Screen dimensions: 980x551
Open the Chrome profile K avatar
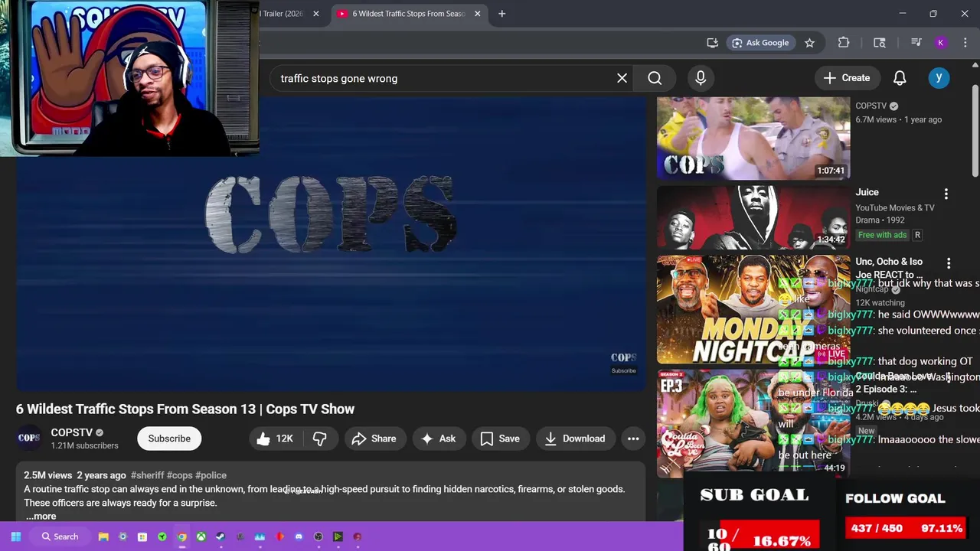pyautogui.click(x=940, y=43)
